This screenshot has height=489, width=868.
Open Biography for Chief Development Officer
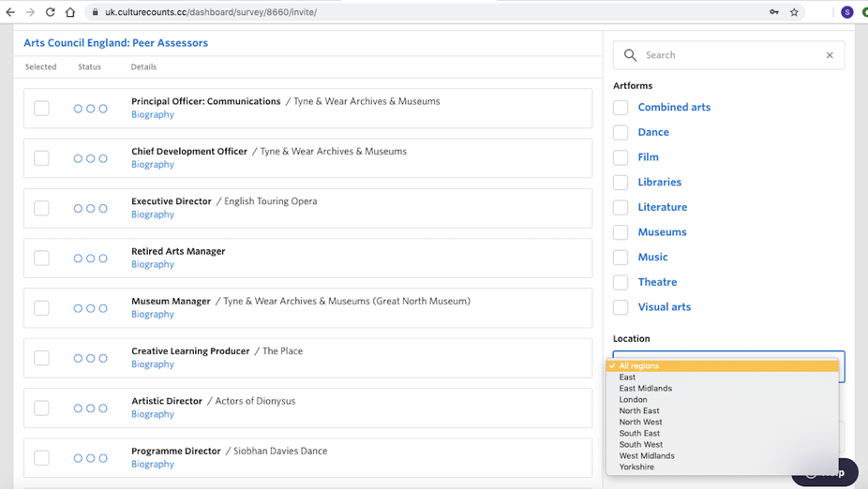point(153,164)
